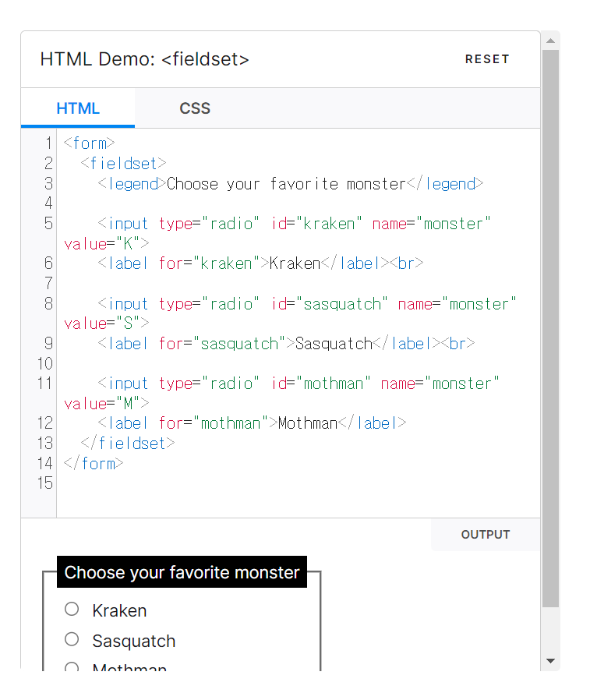
Task: Click the 'Choose your favorite monster' legend
Action: (182, 571)
